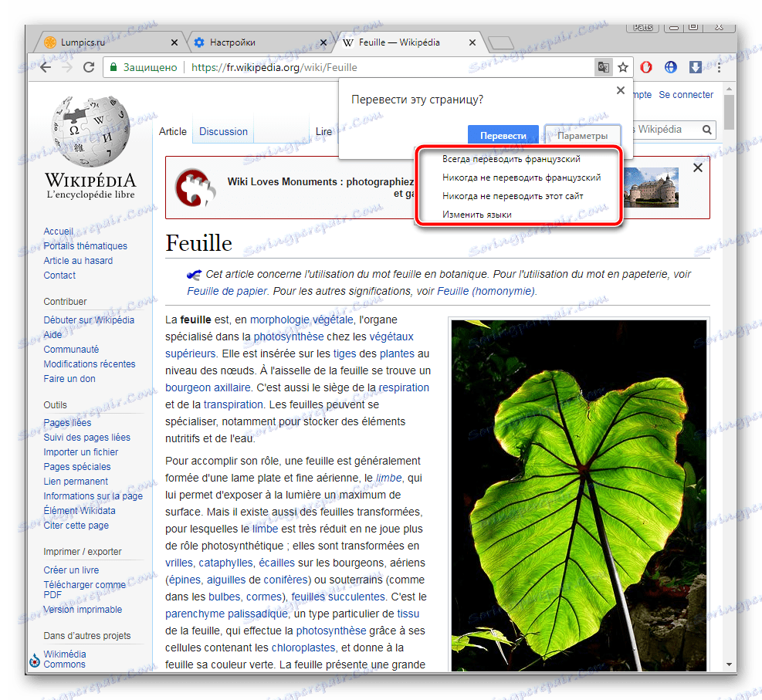Open the Discussion tab
This screenshot has width=762, height=700.
(223, 132)
